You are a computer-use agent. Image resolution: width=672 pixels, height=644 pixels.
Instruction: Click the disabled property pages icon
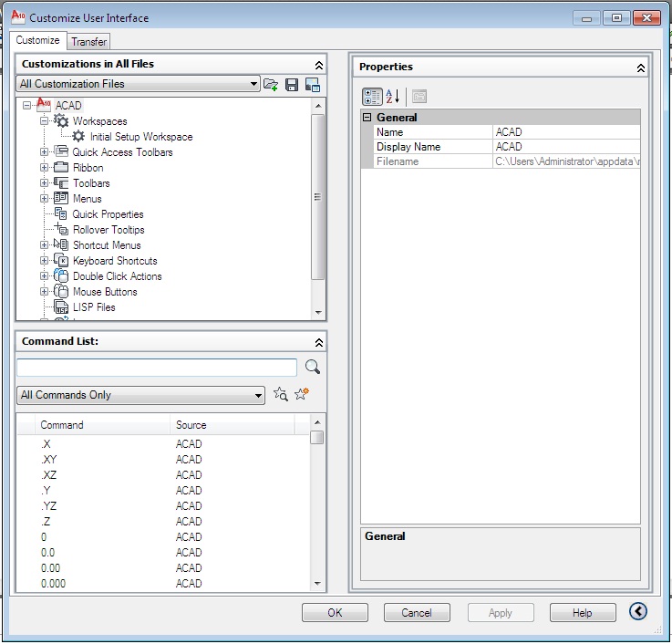click(419, 97)
